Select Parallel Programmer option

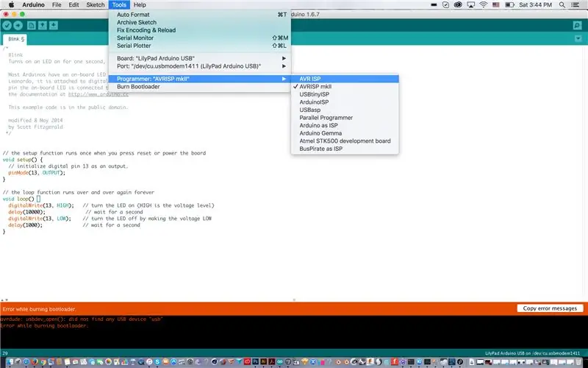coord(345,118)
